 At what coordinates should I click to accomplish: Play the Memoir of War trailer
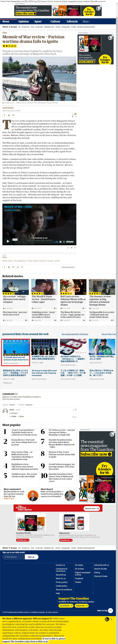(x=8, y=241)
